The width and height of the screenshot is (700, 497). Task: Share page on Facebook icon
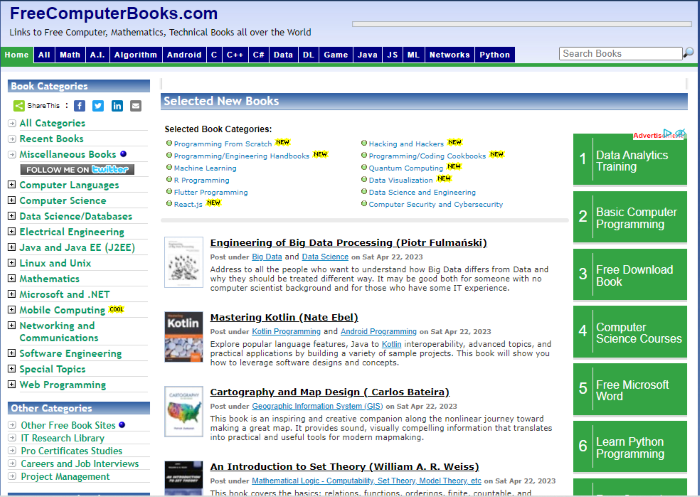pyautogui.click(x=79, y=106)
